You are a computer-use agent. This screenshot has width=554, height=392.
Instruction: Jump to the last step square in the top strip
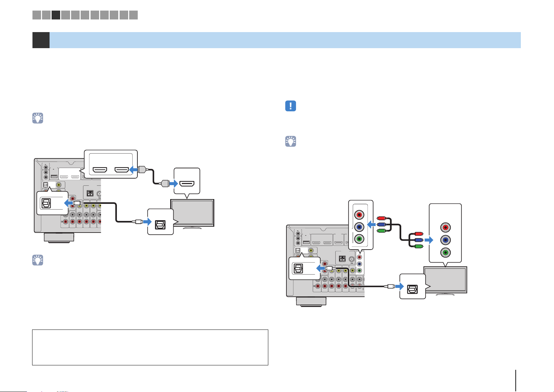coord(134,15)
